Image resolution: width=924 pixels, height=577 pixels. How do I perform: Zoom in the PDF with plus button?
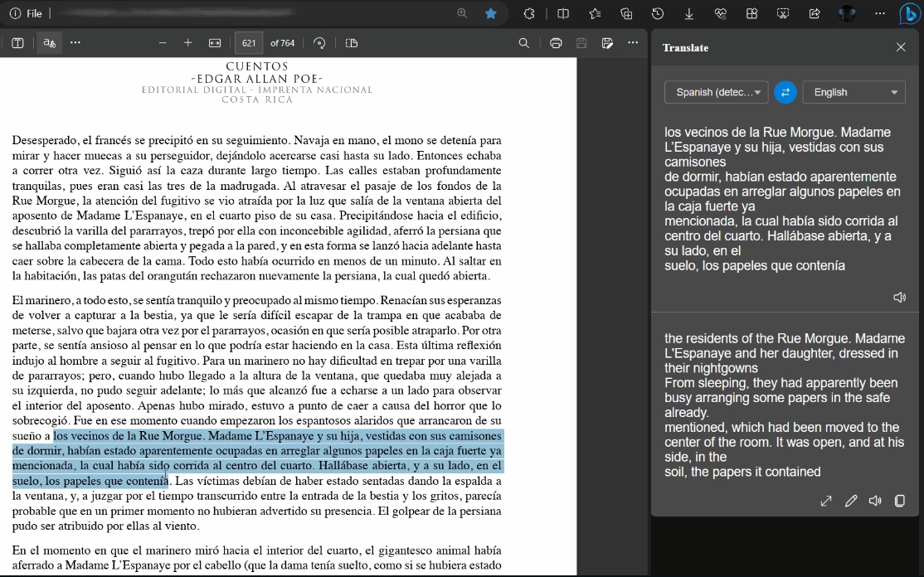click(x=188, y=43)
